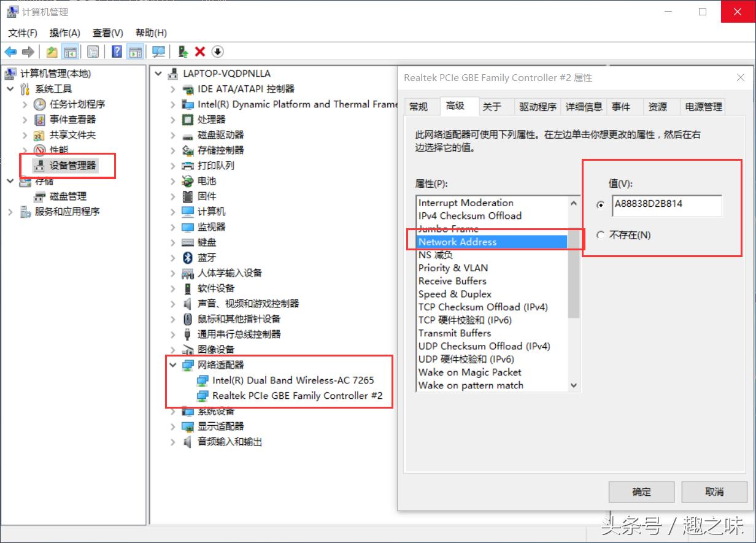The image size is (756, 543).
Task: Collapse the 网络适配器 category
Action: click(x=173, y=365)
